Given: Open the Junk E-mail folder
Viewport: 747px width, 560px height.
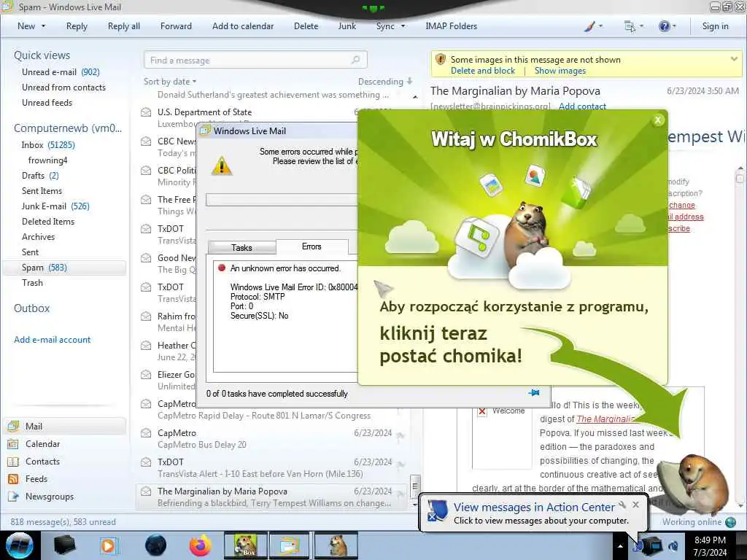Looking at the screenshot, I should point(55,206).
